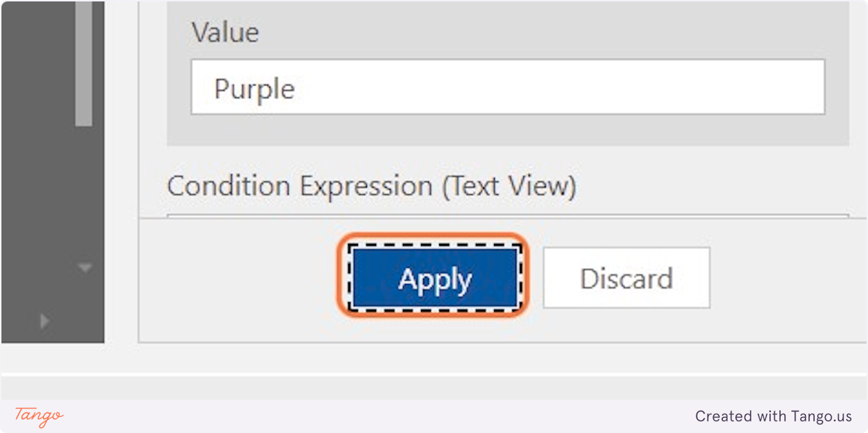The height and width of the screenshot is (433, 868).
Task: Click the vertical scrollbar thumb in dark panel
Action: click(84, 65)
